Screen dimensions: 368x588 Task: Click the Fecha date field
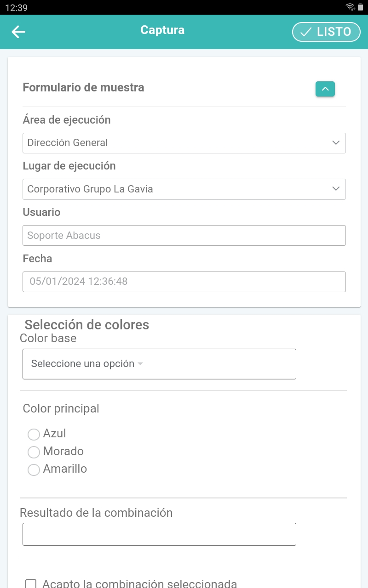tap(184, 282)
